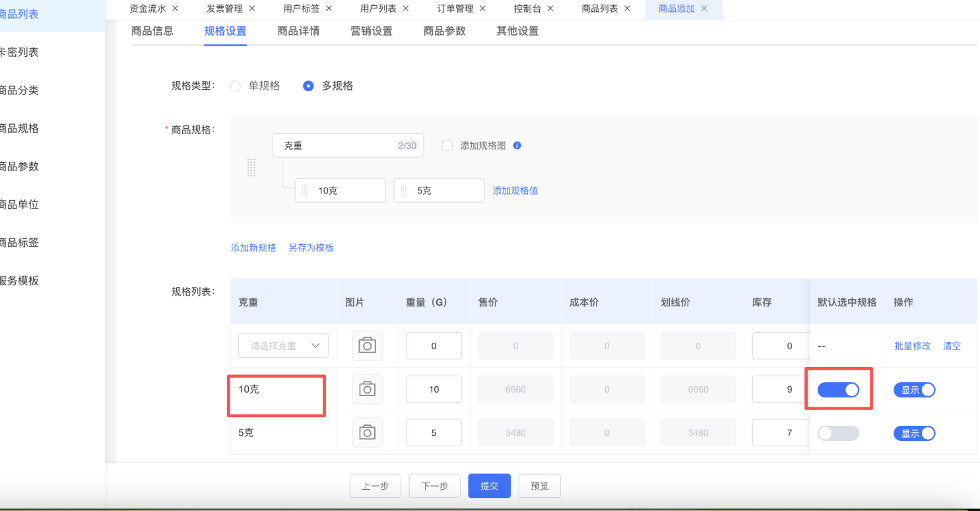
Task: Click drag handle inside 10克 value box
Action: pyautogui.click(x=305, y=191)
